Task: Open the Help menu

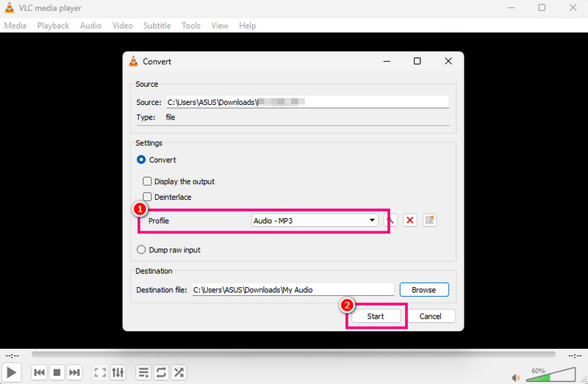Action: [x=248, y=26]
